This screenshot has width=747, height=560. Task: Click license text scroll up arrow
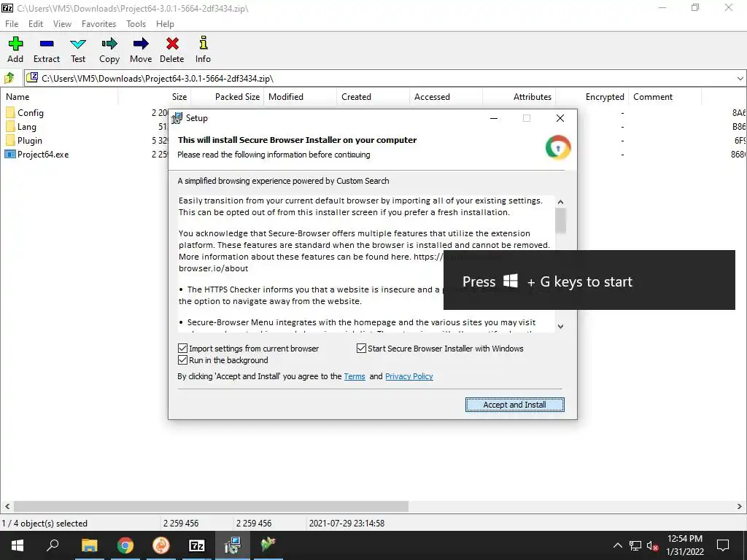561,202
